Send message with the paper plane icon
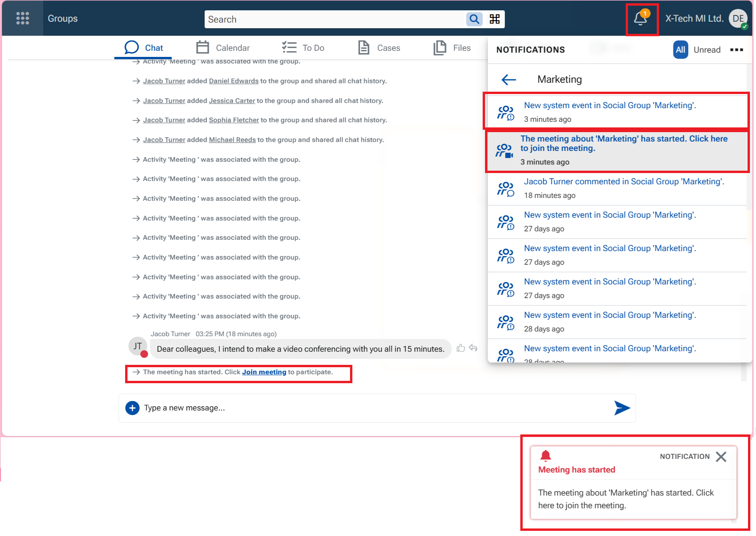756x536 pixels. pos(621,408)
